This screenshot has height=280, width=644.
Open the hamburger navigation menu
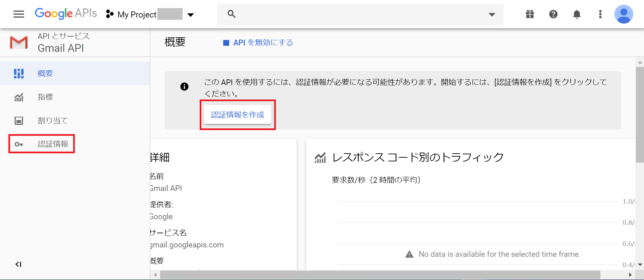coord(19,14)
